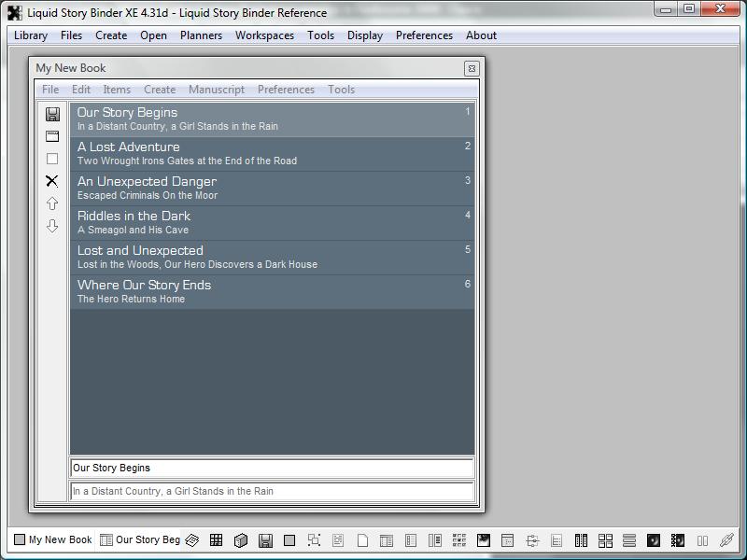Open the Workspaces menu in the main menu bar
The width and height of the screenshot is (747, 560).
(x=264, y=35)
